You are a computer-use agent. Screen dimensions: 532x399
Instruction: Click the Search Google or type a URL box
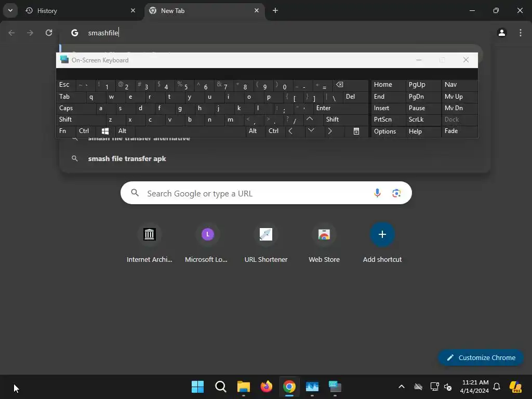pyautogui.click(x=266, y=193)
